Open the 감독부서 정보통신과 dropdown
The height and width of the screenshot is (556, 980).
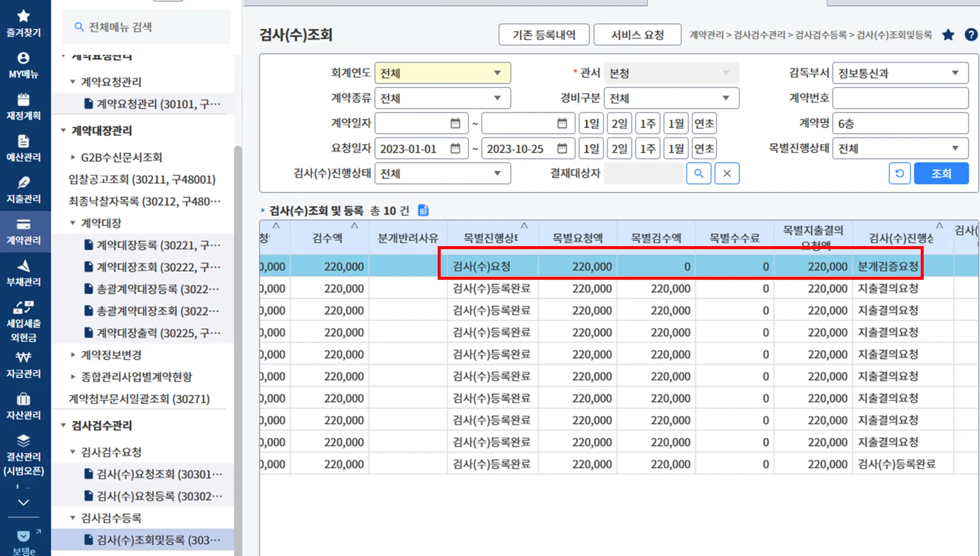(900, 73)
